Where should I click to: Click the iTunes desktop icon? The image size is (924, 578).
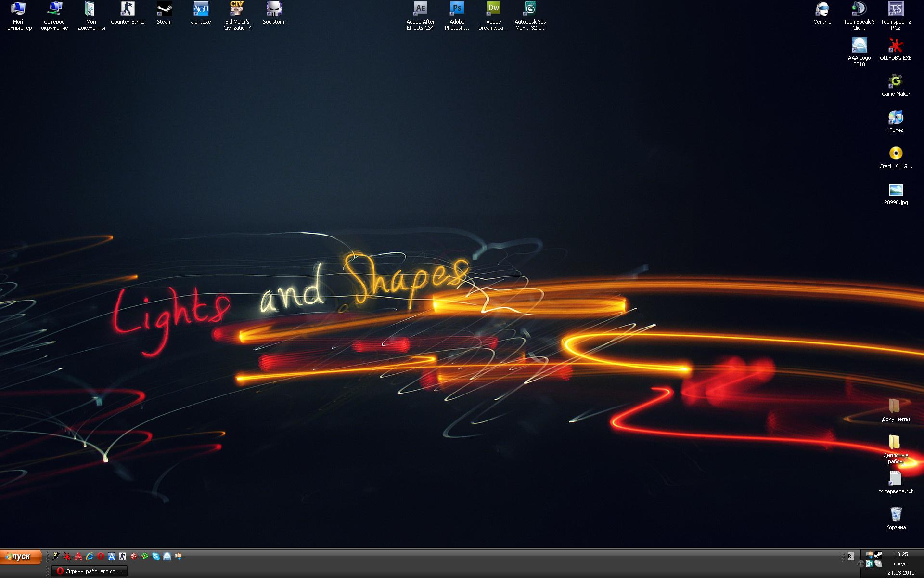(x=896, y=118)
